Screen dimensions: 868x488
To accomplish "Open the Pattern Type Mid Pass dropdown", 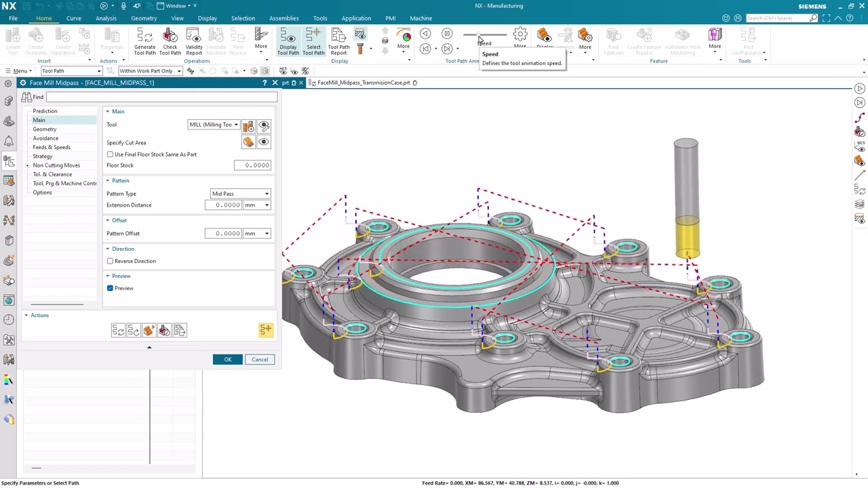I will tap(241, 194).
